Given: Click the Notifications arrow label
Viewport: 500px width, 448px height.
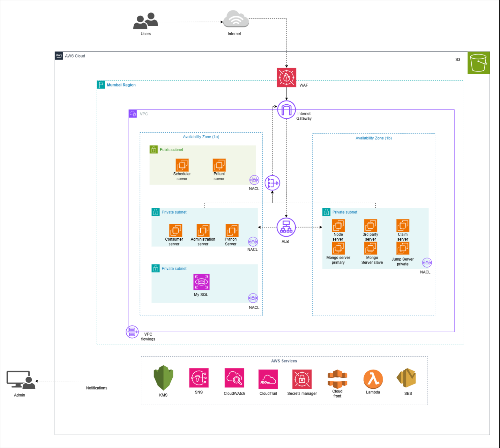Looking at the screenshot, I should coord(97,388).
